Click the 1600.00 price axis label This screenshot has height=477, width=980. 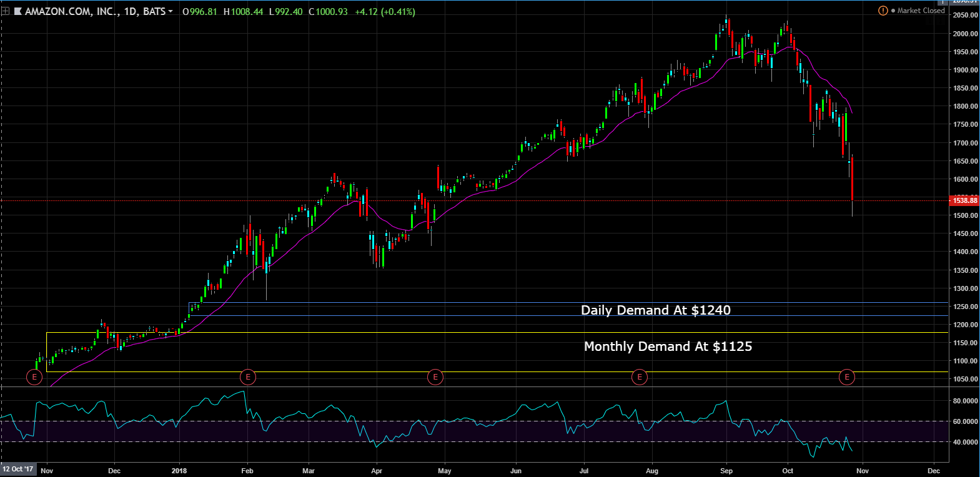tap(965, 179)
